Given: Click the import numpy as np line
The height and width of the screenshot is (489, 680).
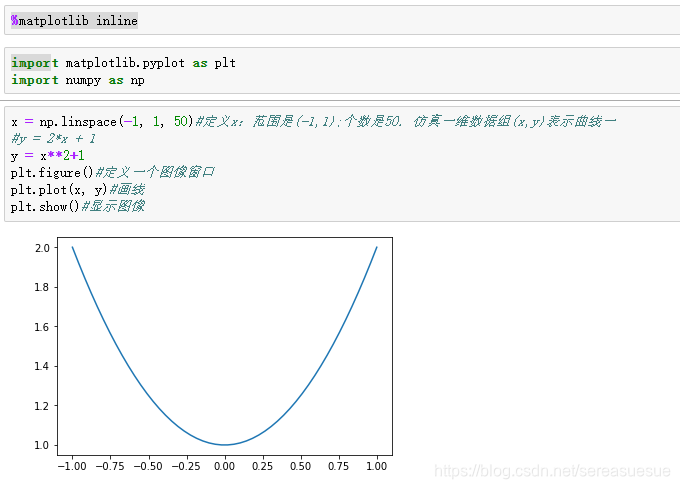Looking at the screenshot, I should tap(78, 80).
